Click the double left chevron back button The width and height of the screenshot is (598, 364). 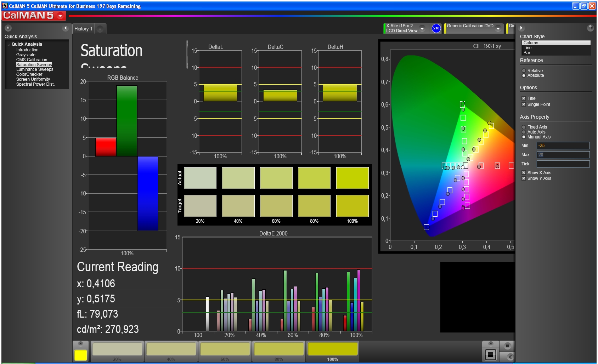click(510, 356)
